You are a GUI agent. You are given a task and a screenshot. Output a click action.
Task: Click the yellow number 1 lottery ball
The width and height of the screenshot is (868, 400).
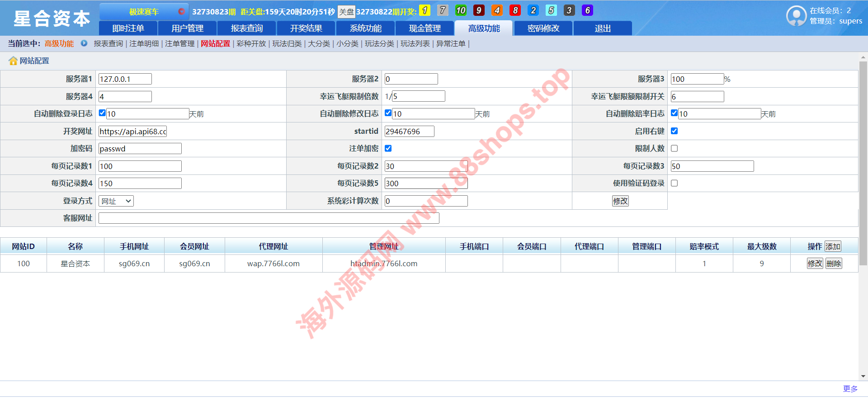(x=425, y=10)
